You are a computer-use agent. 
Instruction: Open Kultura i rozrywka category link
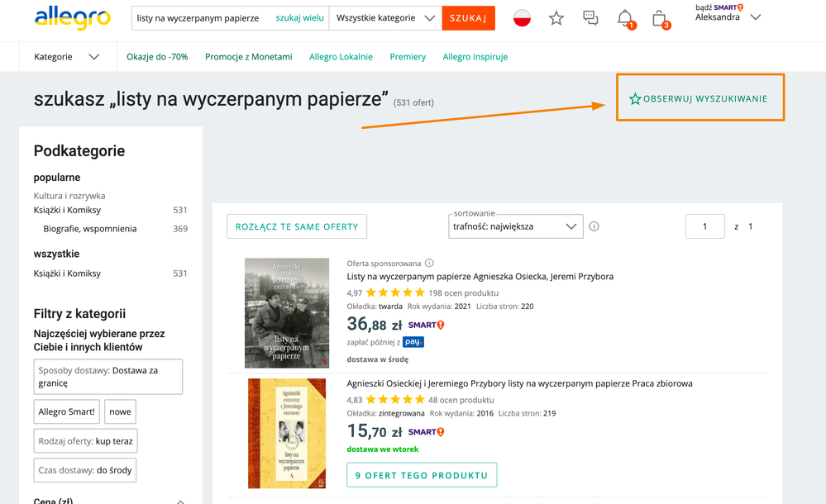(69, 195)
